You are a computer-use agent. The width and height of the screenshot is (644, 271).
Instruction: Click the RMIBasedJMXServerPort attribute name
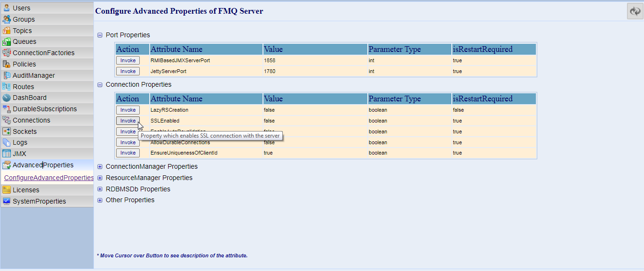180,60
